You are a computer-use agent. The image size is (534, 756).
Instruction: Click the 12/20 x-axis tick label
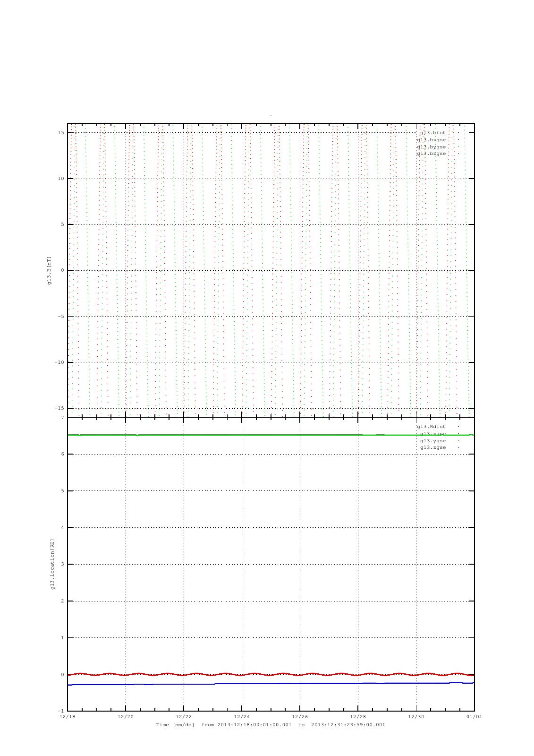click(126, 717)
